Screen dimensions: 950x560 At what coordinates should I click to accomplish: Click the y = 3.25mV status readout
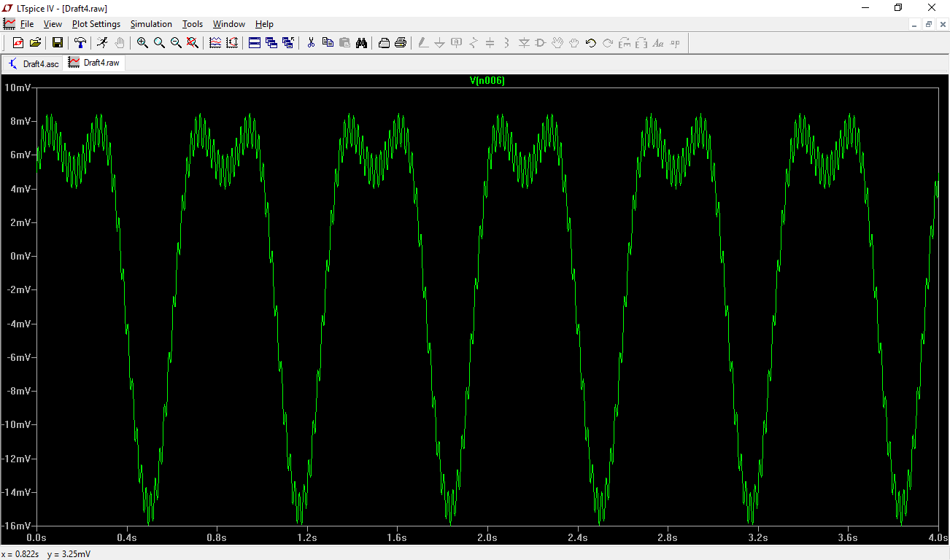(x=69, y=554)
